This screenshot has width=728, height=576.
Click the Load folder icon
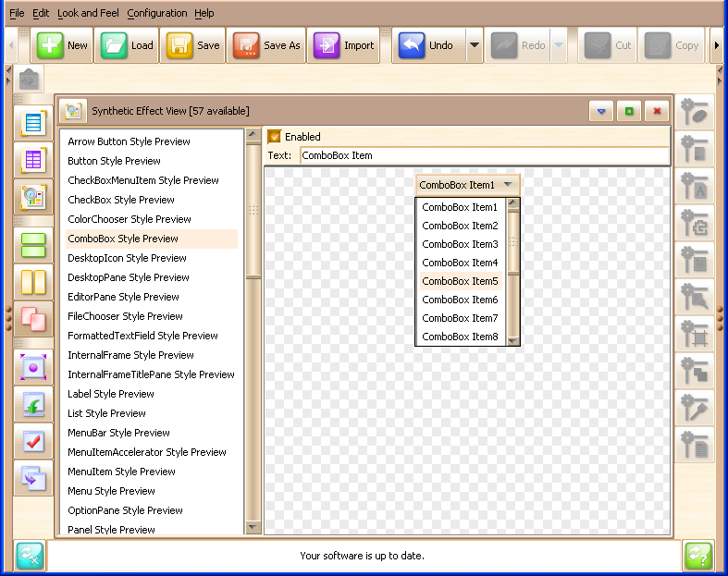pos(114,45)
